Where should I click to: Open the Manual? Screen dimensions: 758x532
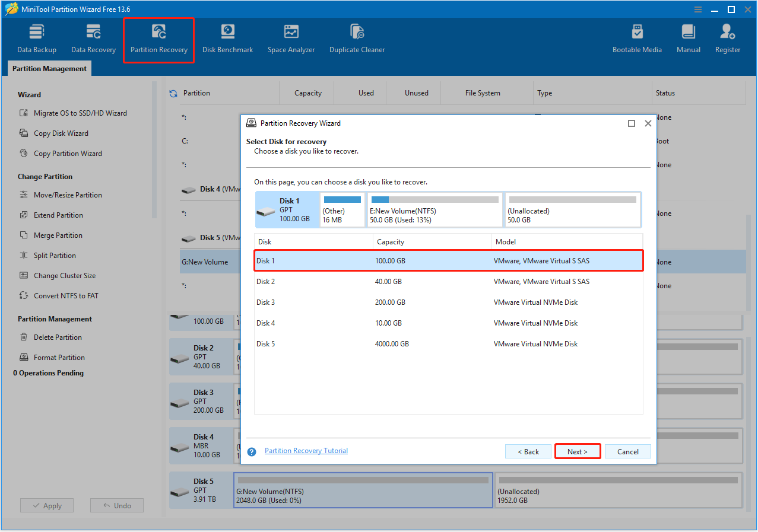(688, 37)
